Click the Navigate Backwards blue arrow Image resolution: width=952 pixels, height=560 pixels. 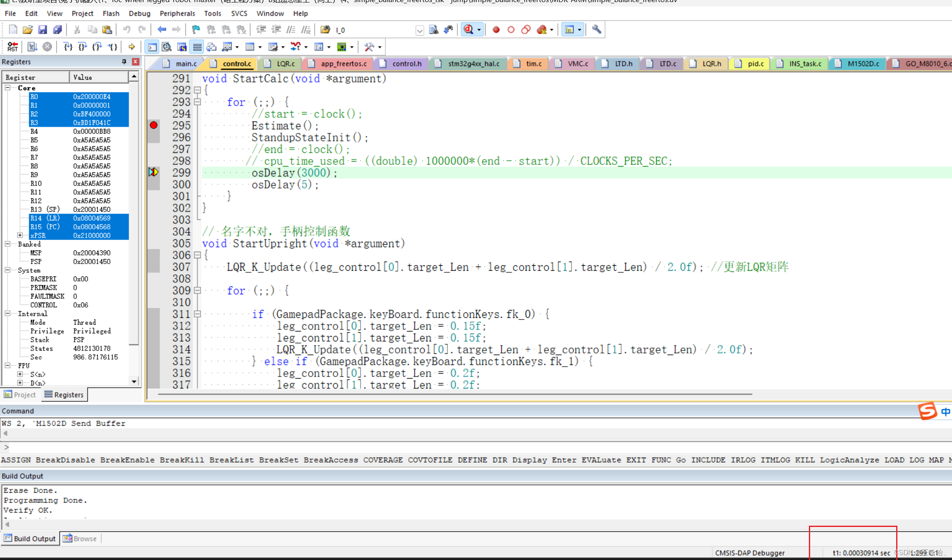point(162,29)
